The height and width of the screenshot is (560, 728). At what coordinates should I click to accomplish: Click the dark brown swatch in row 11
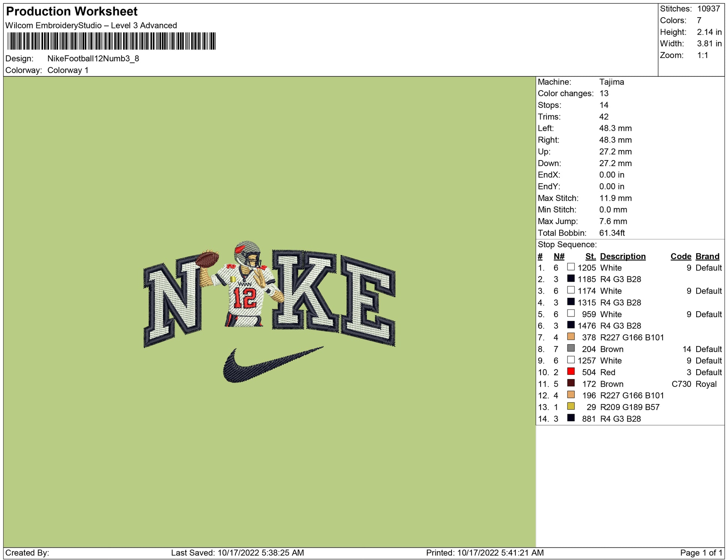(571, 383)
